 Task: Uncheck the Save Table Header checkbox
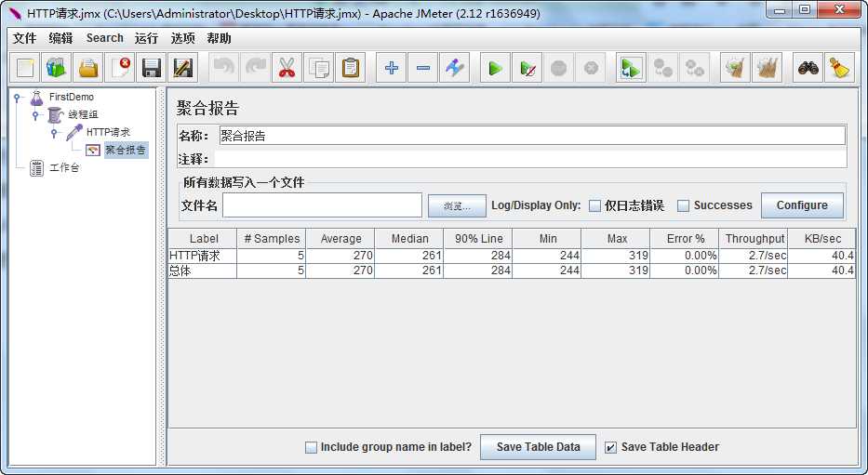(610, 447)
